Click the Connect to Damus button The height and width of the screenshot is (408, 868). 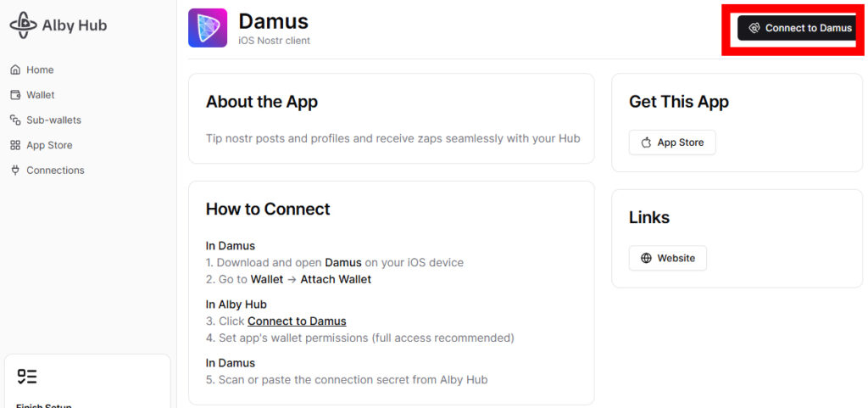tap(797, 28)
